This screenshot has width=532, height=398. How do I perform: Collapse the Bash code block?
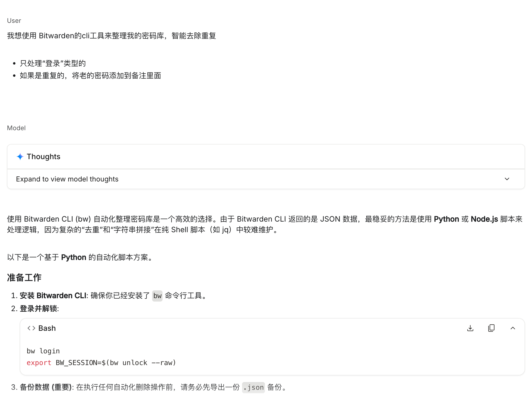(x=513, y=328)
